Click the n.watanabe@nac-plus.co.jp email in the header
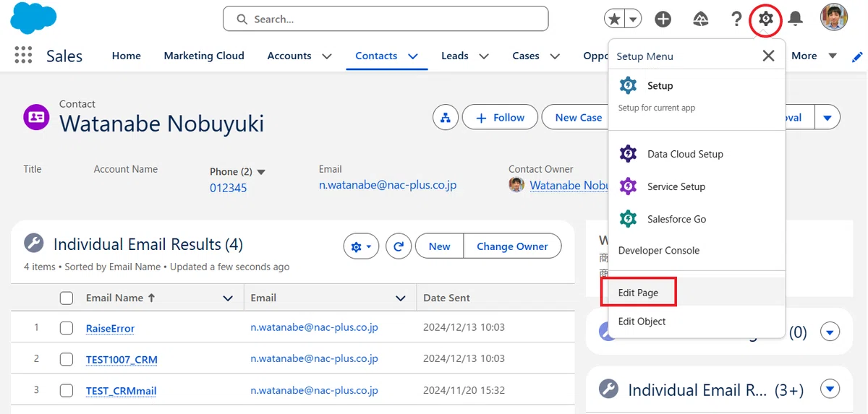The width and height of the screenshot is (868, 414). (388, 185)
